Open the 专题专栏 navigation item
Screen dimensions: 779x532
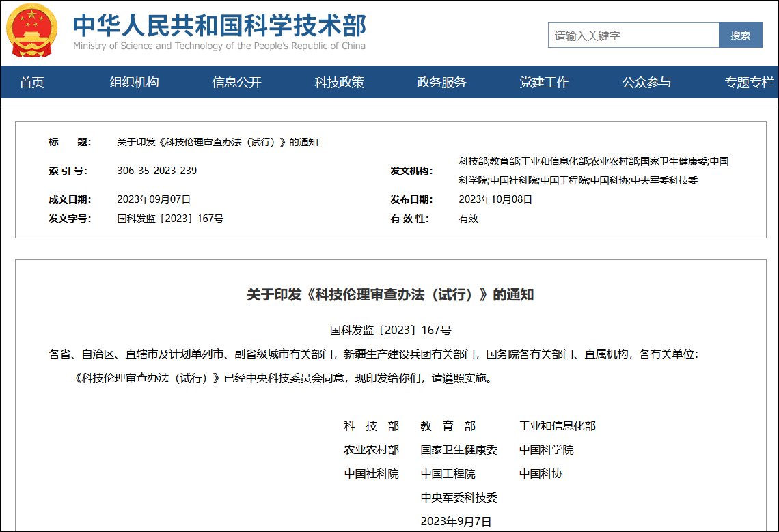click(x=749, y=83)
